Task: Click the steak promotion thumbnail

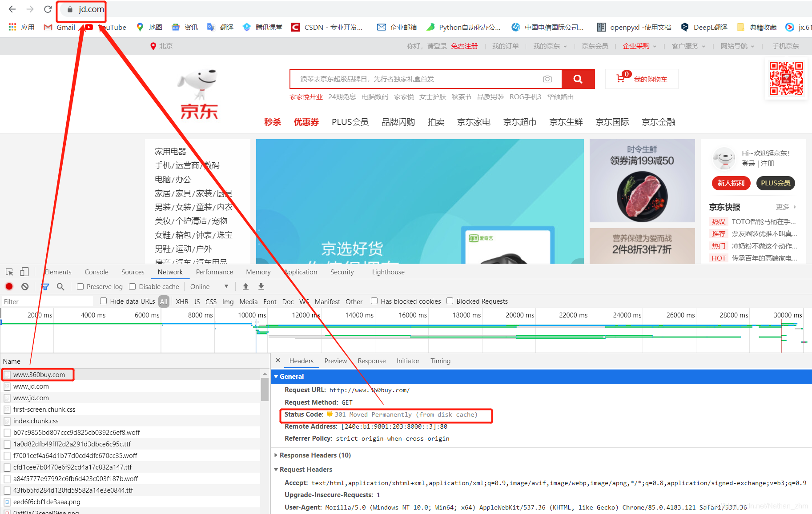Action: click(x=642, y=181)
